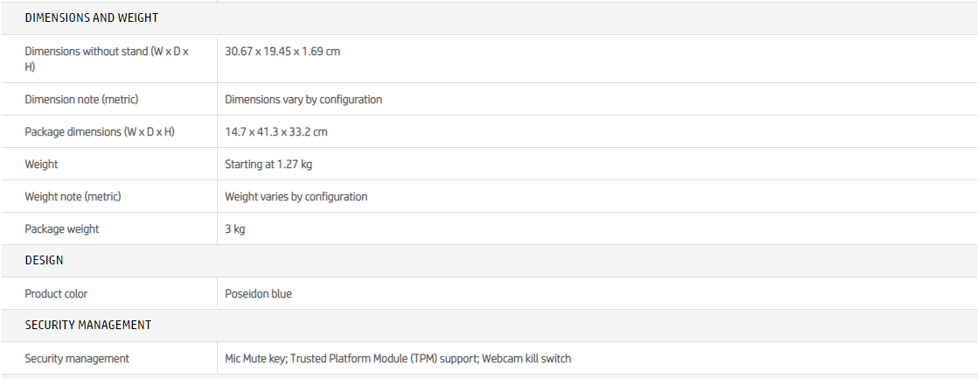Viewport: 980px width, 379px height.
Task: Click the Weight row label
Action: coord(41,165)
